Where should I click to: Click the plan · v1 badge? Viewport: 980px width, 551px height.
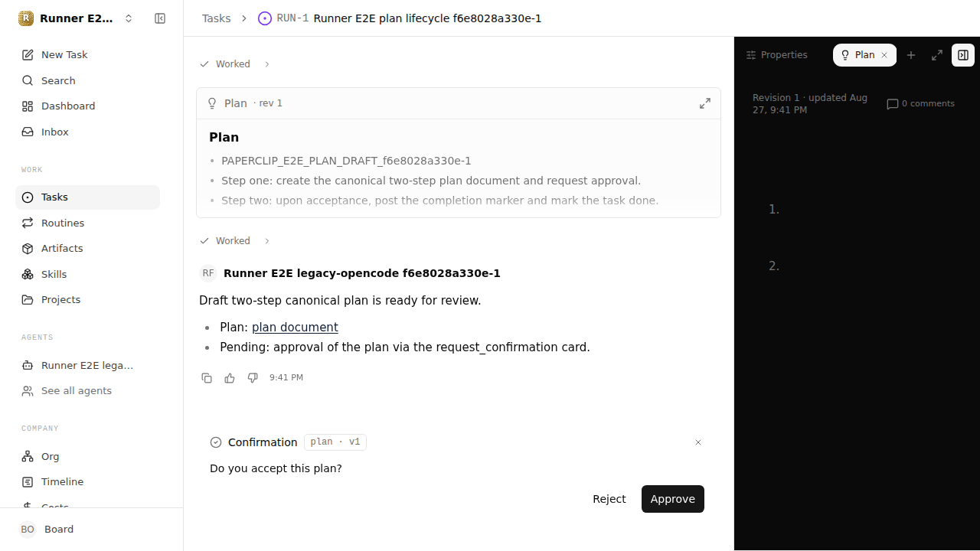[335, 442]
